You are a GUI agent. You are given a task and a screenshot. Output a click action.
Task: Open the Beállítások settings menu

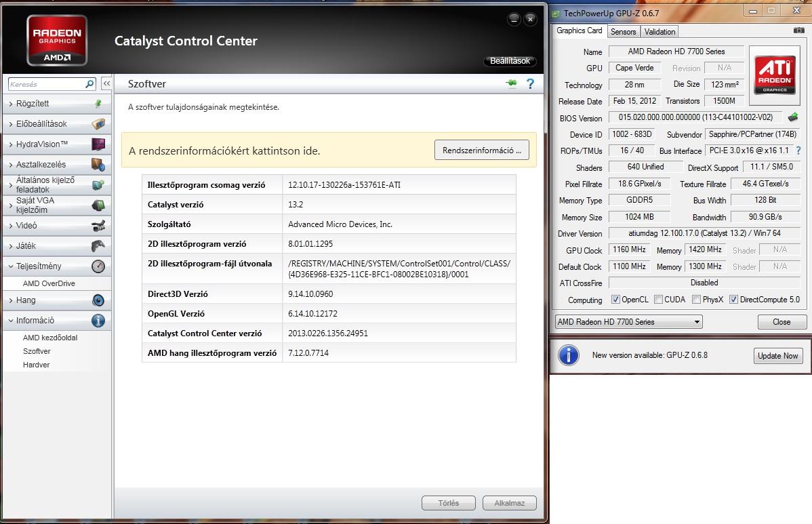coord(510,60)
